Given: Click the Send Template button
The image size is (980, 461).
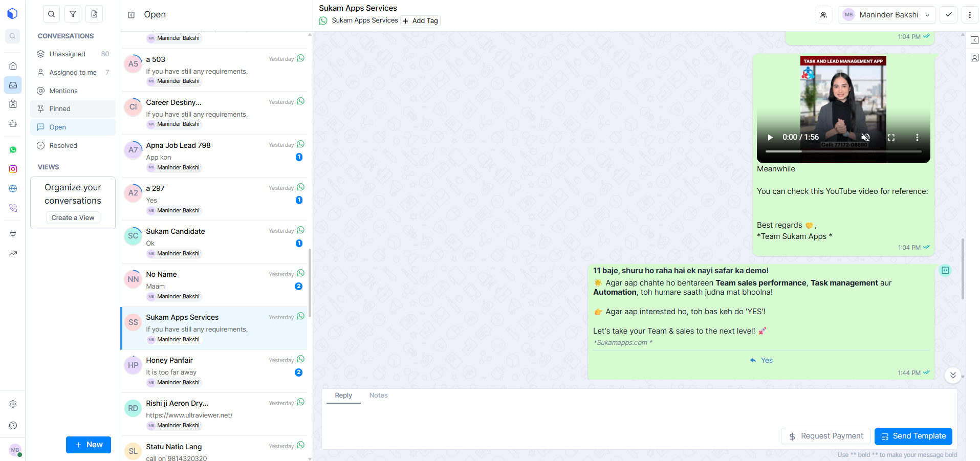Looking at the screenshot, I should pos(913,436).
